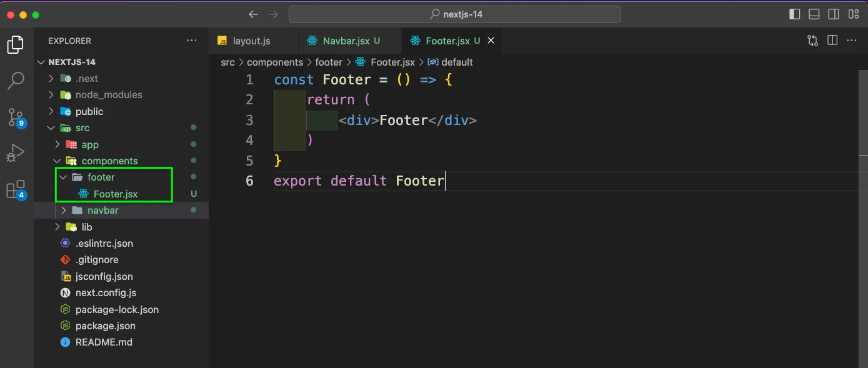
Task: Open the Explorer view in activity bar
Action: click(16, 44)
